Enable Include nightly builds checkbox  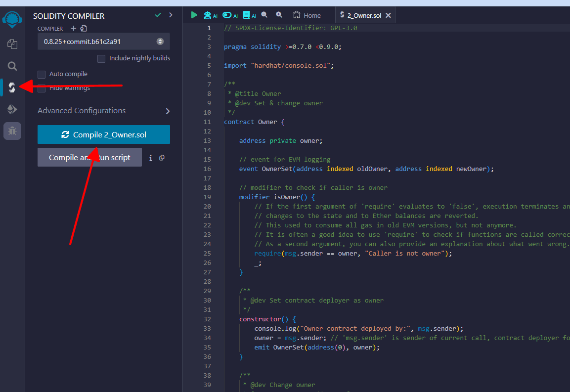(x=101, y=58)
